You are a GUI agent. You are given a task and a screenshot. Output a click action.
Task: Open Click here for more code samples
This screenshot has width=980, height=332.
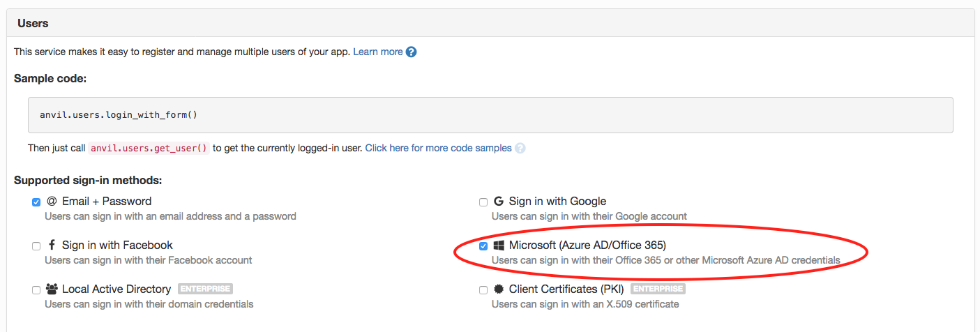click(439, 148)
